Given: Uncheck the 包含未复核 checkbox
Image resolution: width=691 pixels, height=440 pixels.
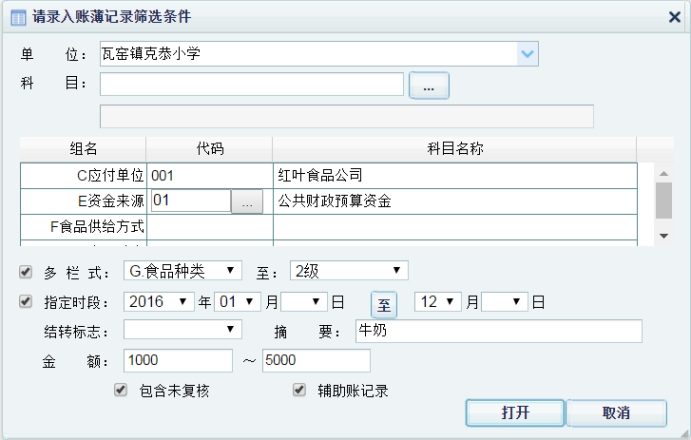Looking at the screenshot, I should pos(121,390).
